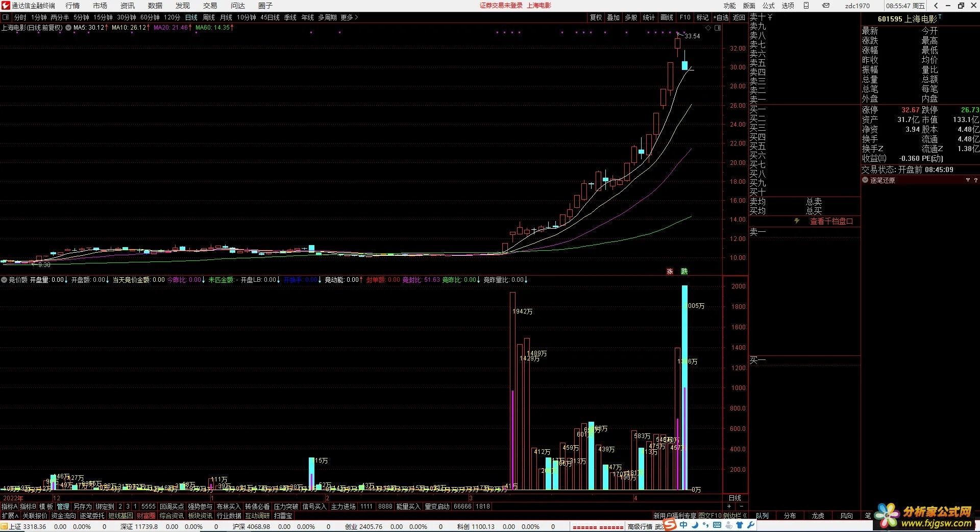Screen dimensions: 980x532
Task: Toggle the side panel icon at chart top-right
Action: (718, 28)
